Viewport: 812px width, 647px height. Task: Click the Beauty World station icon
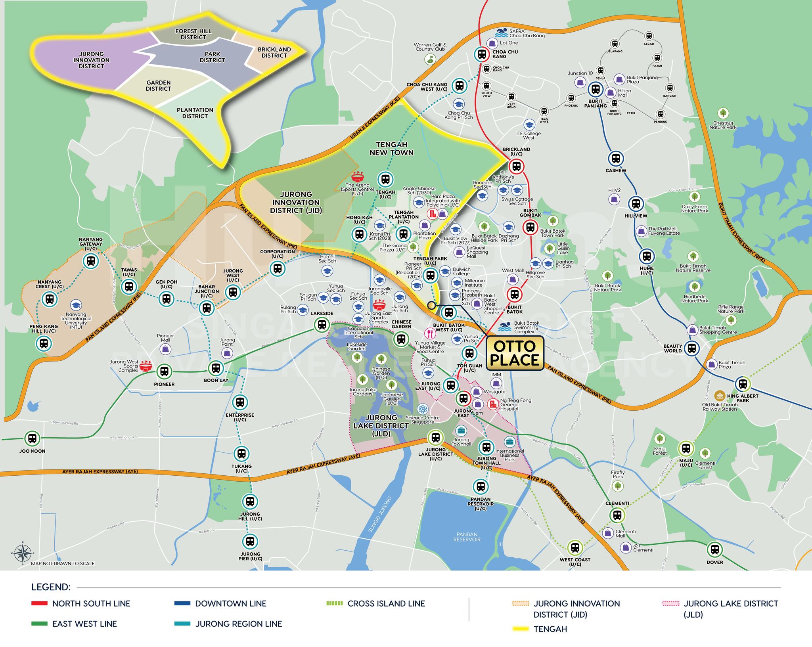[x=692, y=348]
